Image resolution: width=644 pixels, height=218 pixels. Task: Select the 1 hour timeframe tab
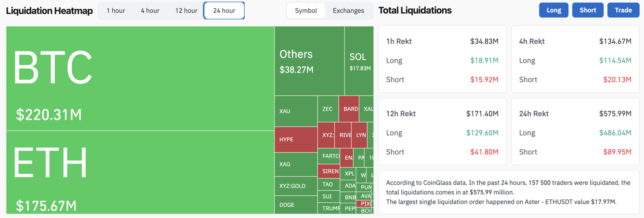point(116,10)
